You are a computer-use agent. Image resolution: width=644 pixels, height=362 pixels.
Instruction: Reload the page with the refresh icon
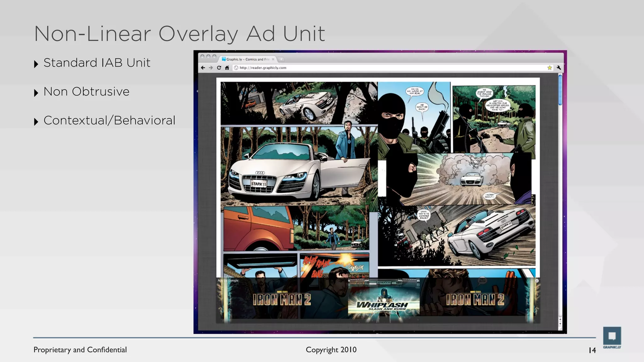pos(219,68)
